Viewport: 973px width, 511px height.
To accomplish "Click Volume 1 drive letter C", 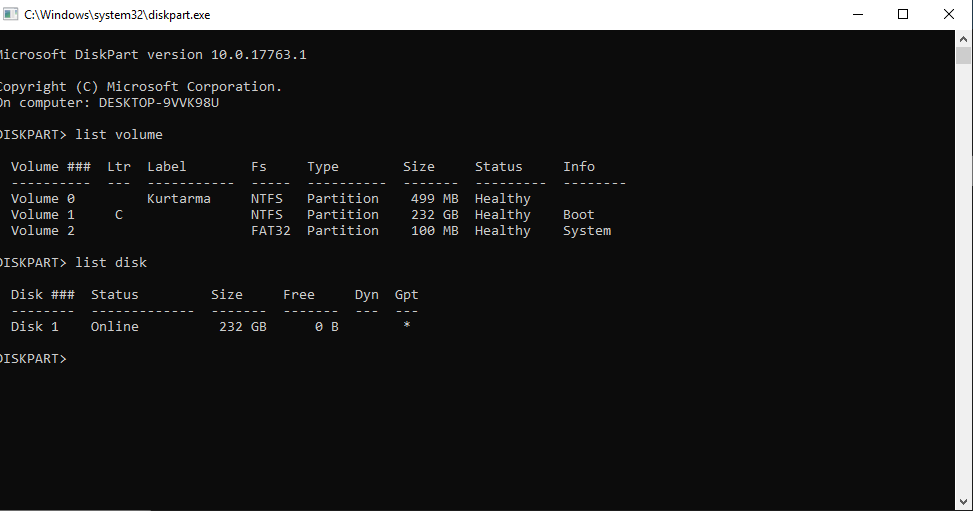I will coord(118,215).
